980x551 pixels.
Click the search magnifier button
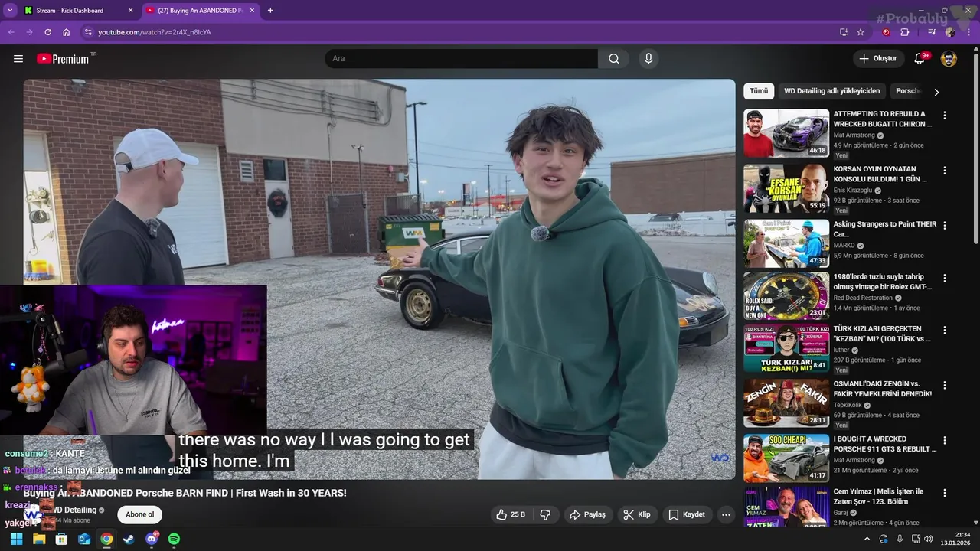pos(614,59)
